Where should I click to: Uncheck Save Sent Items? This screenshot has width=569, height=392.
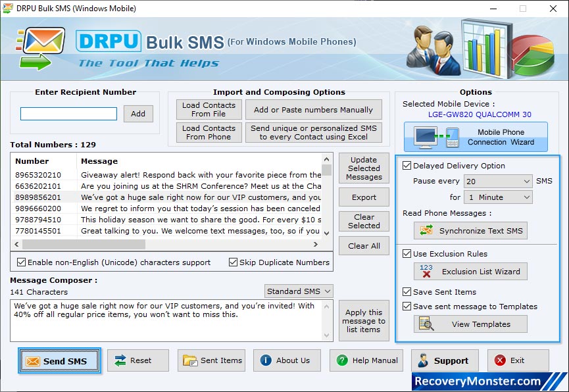407,291
